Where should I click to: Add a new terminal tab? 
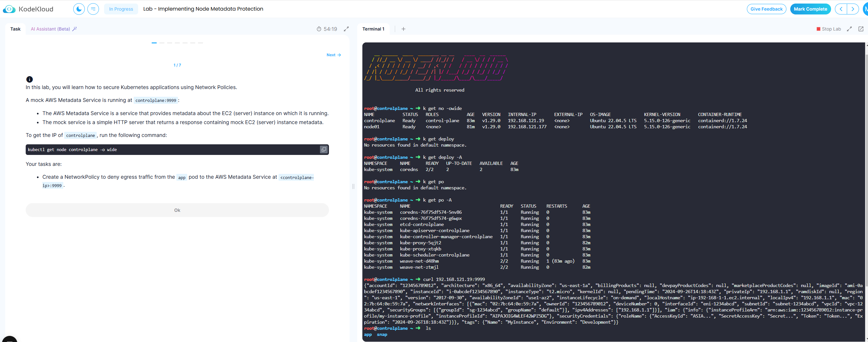[403, 29]
